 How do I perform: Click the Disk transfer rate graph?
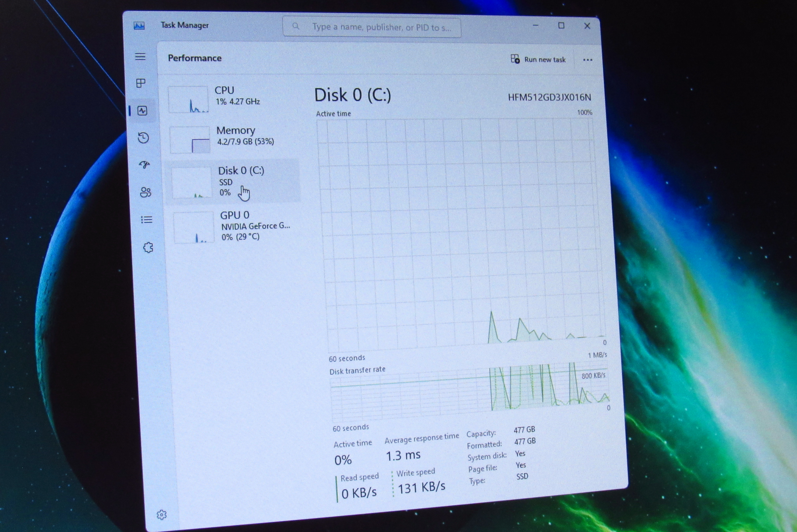click(x=469, y=391)
